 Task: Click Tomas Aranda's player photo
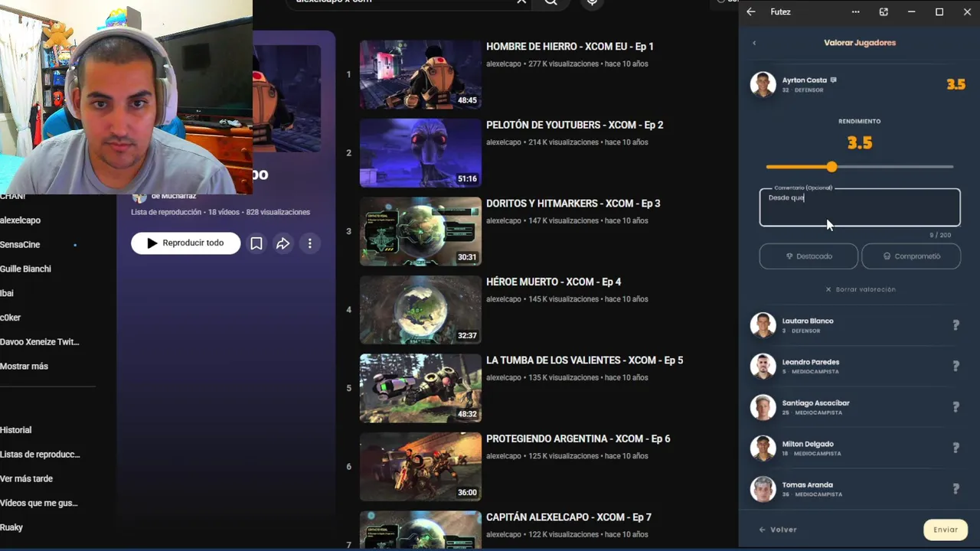[763, 489]
